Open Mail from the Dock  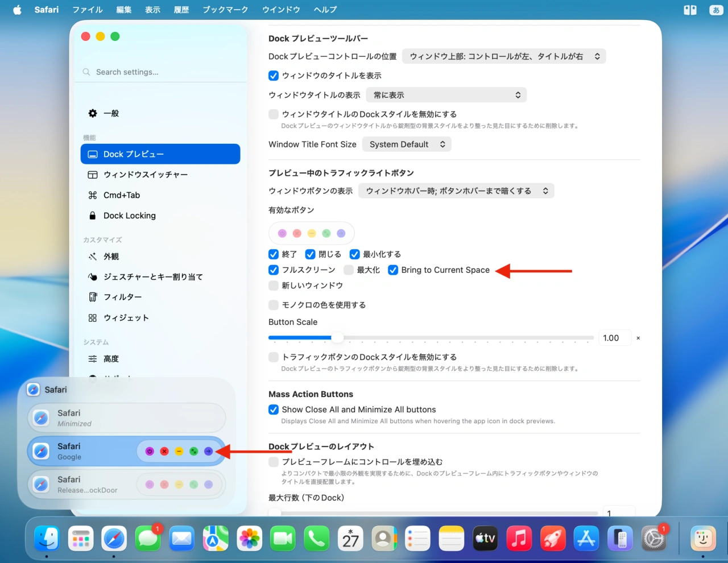[182, 538]
